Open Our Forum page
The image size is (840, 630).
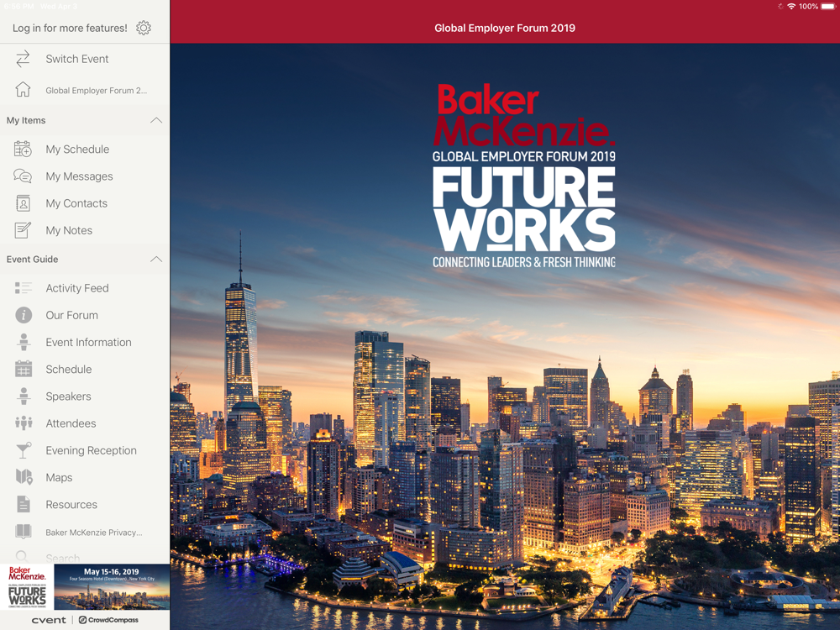click(85, 315)
